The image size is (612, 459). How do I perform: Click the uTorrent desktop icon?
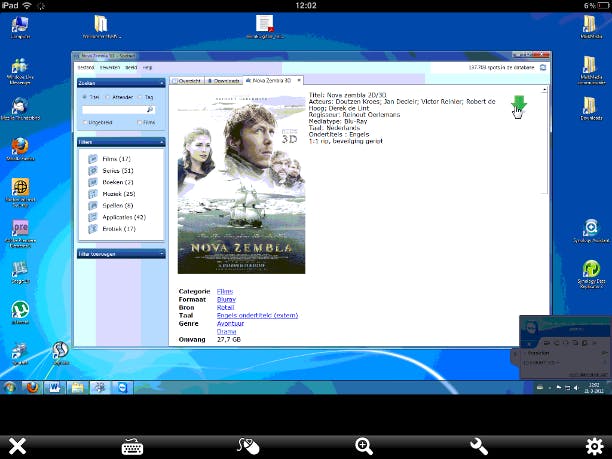(x=20, y=313)
